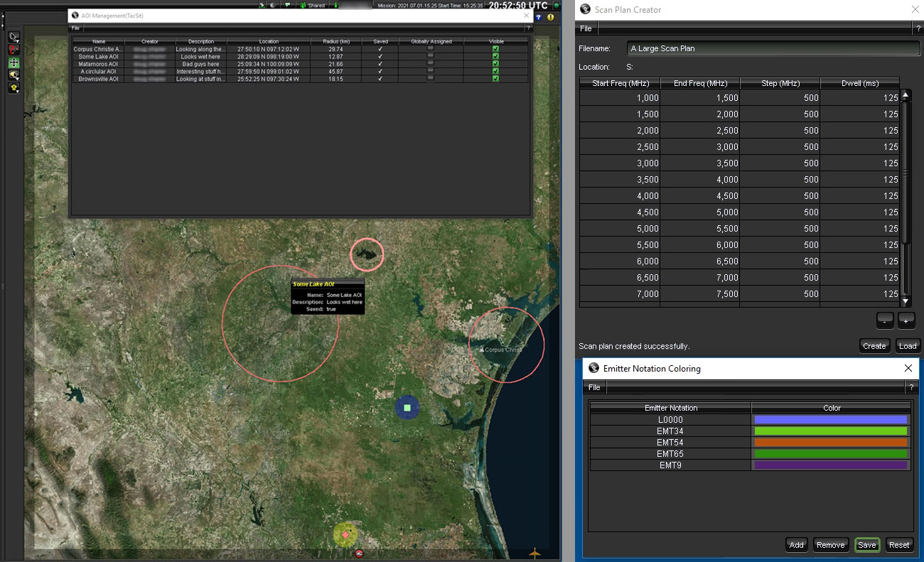Click the Corpus Christi city label on map

(x=504, y=350)
